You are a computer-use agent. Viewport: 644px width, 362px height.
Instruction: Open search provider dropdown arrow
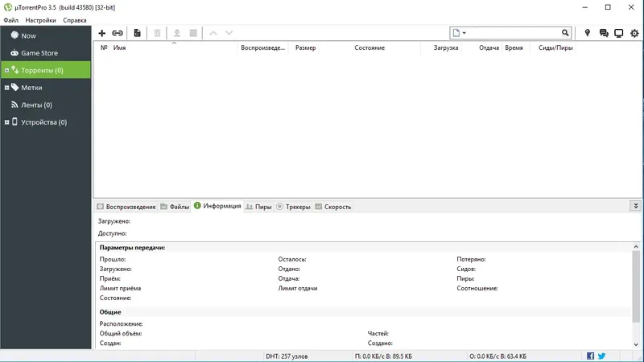coord(464,33)
